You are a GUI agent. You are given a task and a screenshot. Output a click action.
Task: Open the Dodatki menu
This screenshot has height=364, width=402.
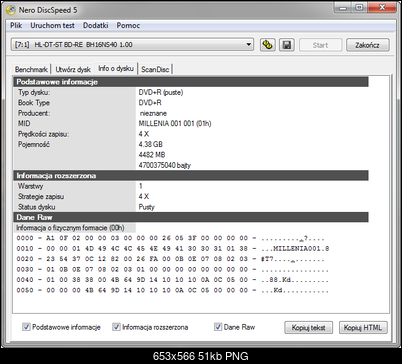(x=95, y=25)
